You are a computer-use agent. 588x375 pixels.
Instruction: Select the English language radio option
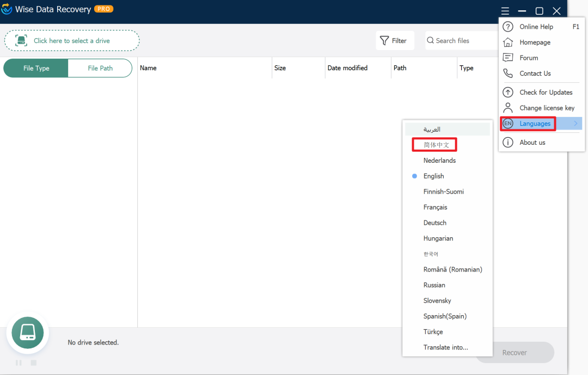coord(414,176)
